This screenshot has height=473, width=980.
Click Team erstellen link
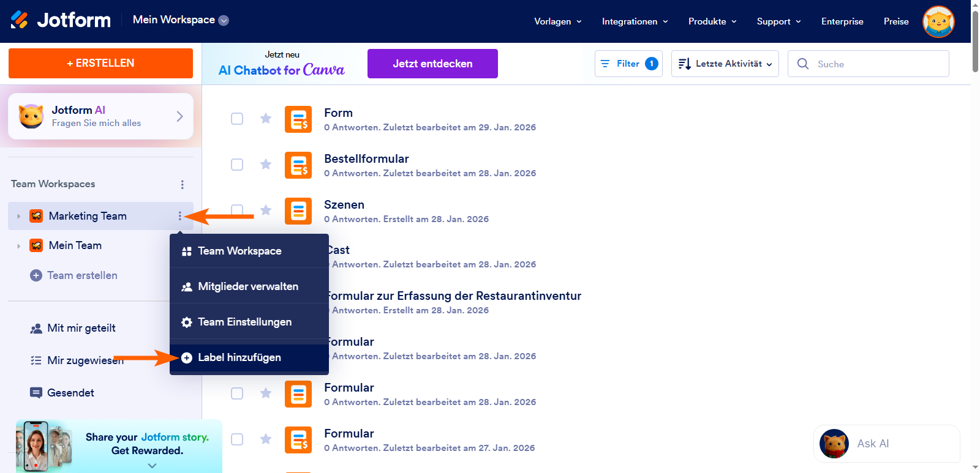(82, 275)
